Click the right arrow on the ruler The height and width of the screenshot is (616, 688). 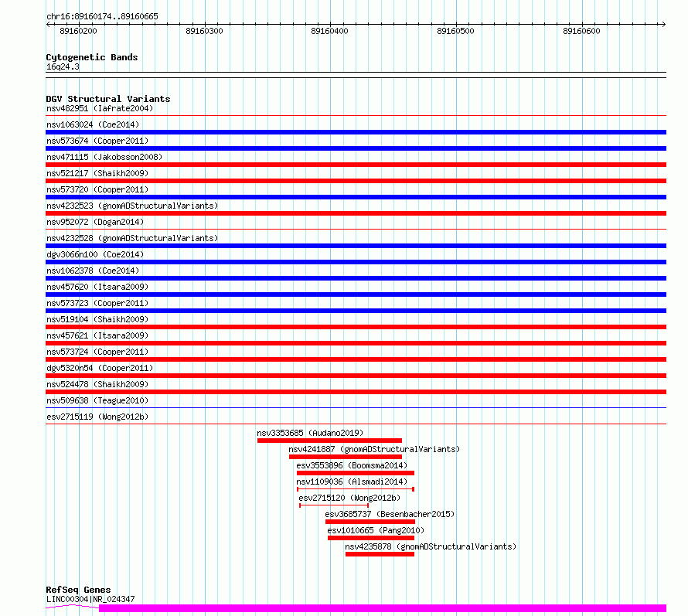click(x=663, y=25)
